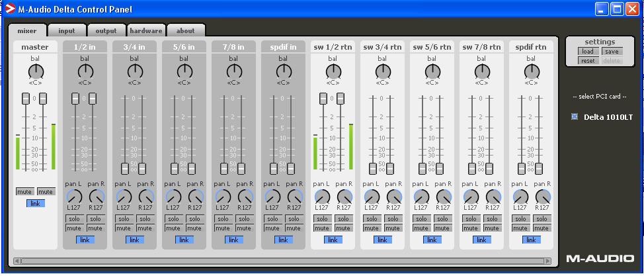Click the sw 3/4 rtn pan R knob
The width and height of the screenshot is (644, 276).
pyautogui.click(x=394, y=197)
